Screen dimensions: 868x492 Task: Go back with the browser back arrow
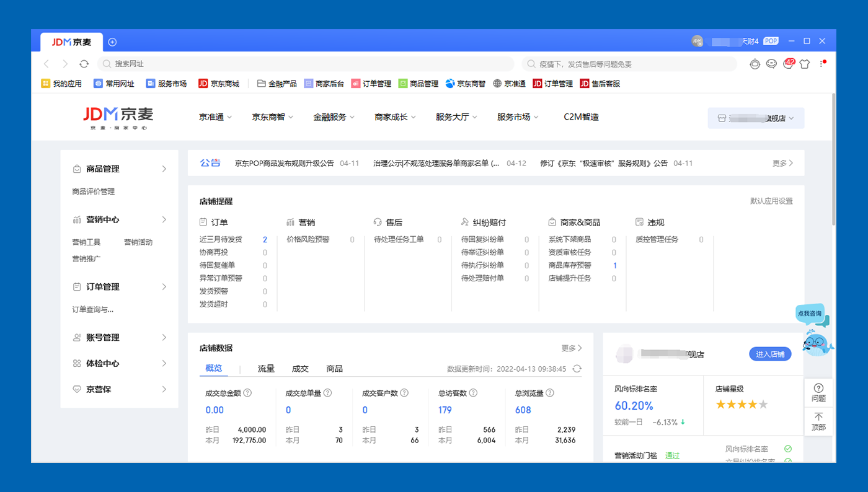pyautogui.click(x=46, y=64)
